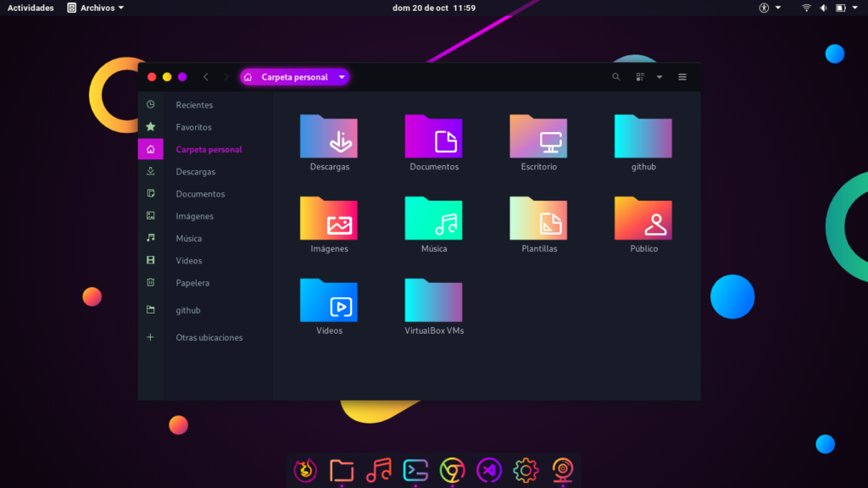Click the Plantillas folder label
Image resolution: width=868 pixels, height=488 pixels.
click(539, 248)
